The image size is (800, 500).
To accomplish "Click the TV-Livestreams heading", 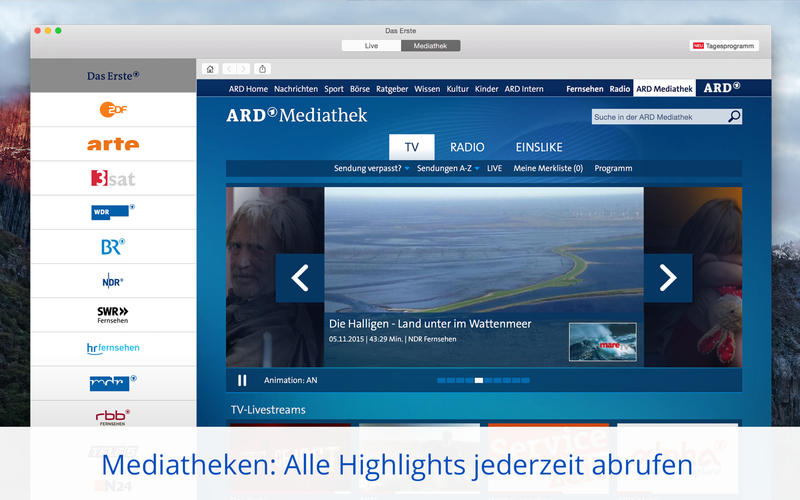I will click(268, 410).
